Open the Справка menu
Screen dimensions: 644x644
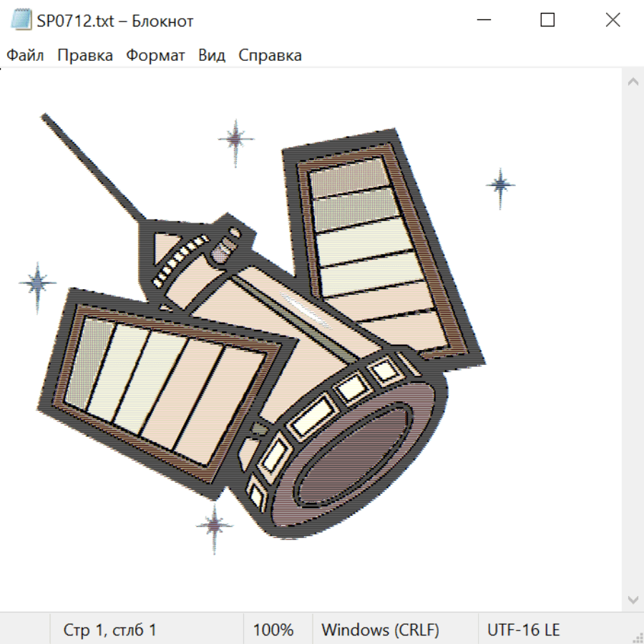[270, 56]
